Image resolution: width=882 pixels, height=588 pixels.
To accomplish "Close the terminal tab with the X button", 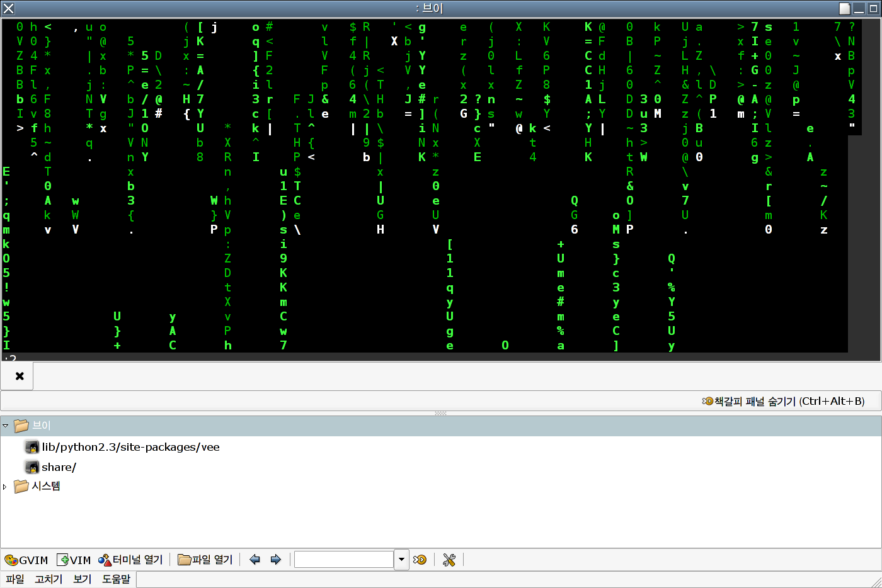I will click(x=20, y=376).
